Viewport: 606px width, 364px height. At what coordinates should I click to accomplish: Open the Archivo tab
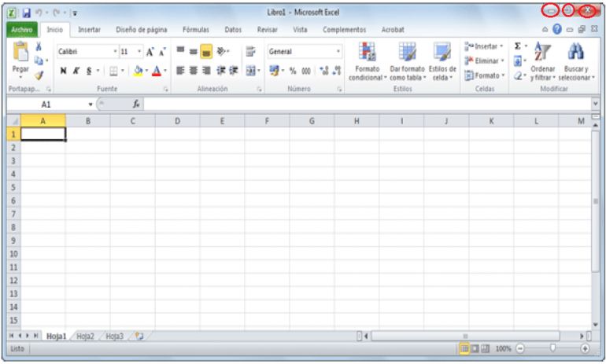(x=22, y=30)
